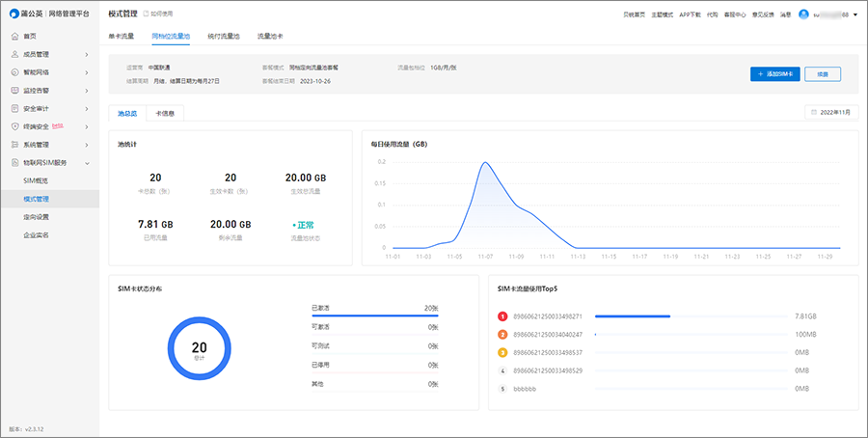This screenshot has height=438, width=868.
Task: Click the 贝锐首页 link
Action: pyautogui.click(x=635, y=14)
